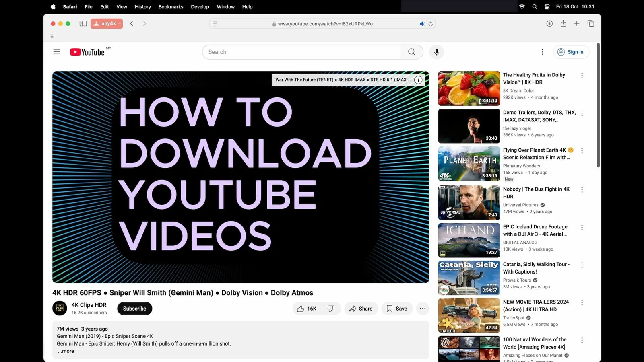The height and width of the screenshot is (362, 644).
Task: Open the YouTube hamburger guide menu
Action: [57, 52]
